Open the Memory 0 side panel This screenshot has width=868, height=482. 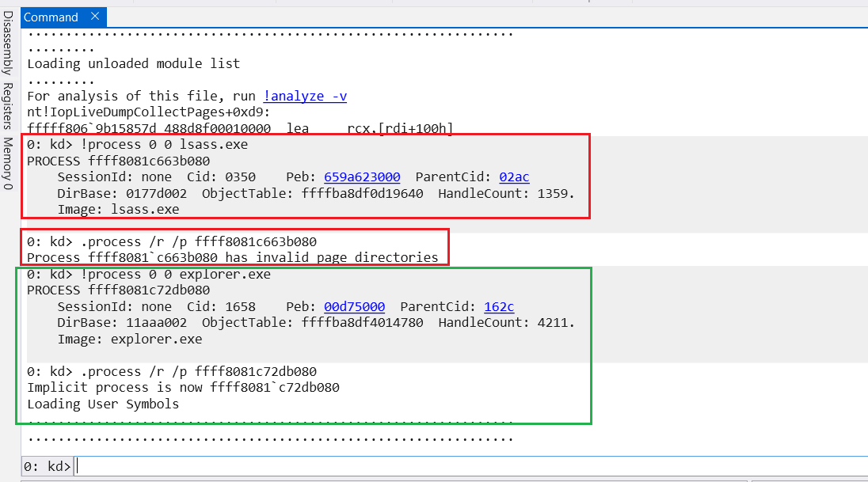8,163
